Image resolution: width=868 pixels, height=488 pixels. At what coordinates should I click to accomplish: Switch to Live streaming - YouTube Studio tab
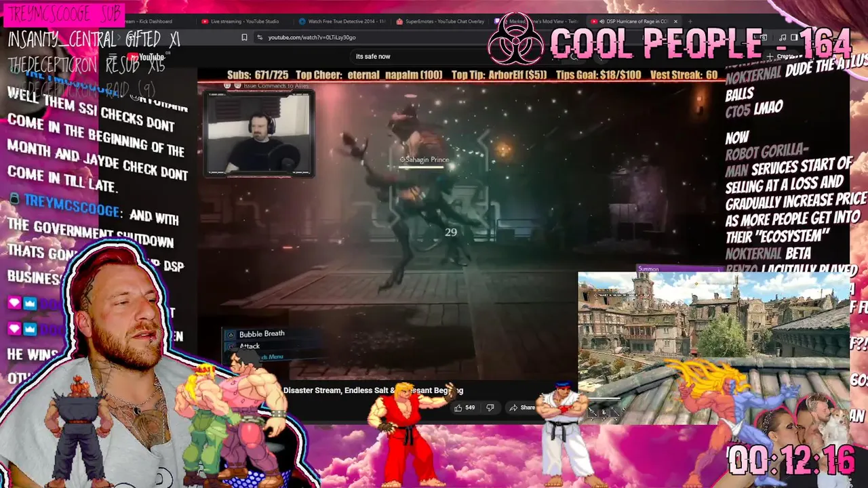click(245, 22)
